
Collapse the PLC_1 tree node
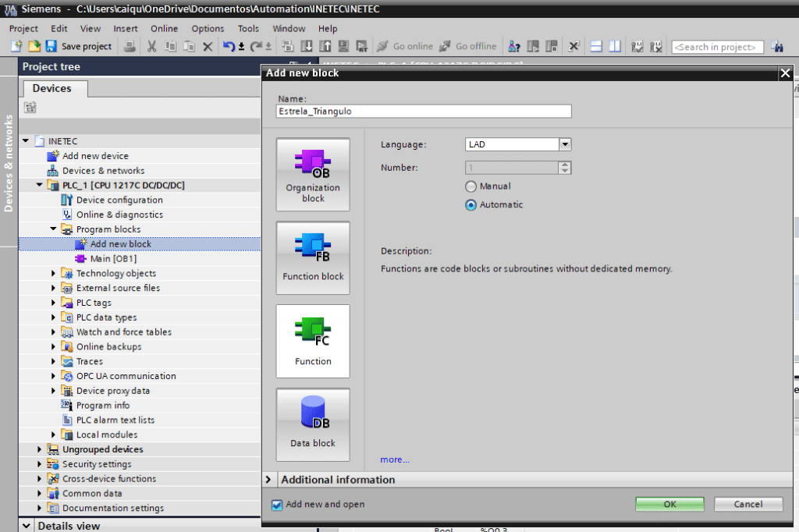click(39, 185)
